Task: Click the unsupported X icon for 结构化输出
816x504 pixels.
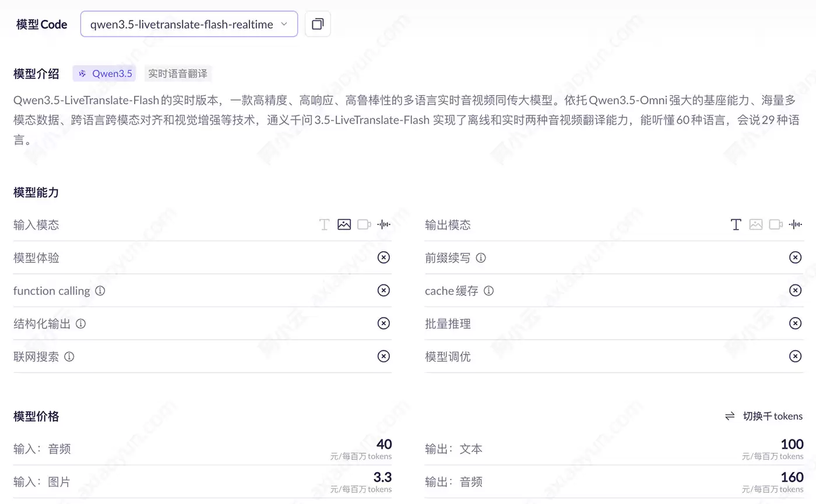Action: point(384,323)
